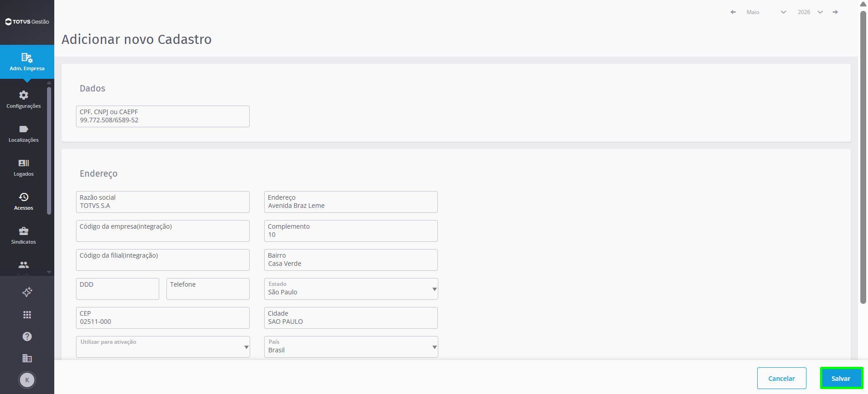The image size is (868, 394).
Task: Focus the CEP field
Action: pos(163,318)
